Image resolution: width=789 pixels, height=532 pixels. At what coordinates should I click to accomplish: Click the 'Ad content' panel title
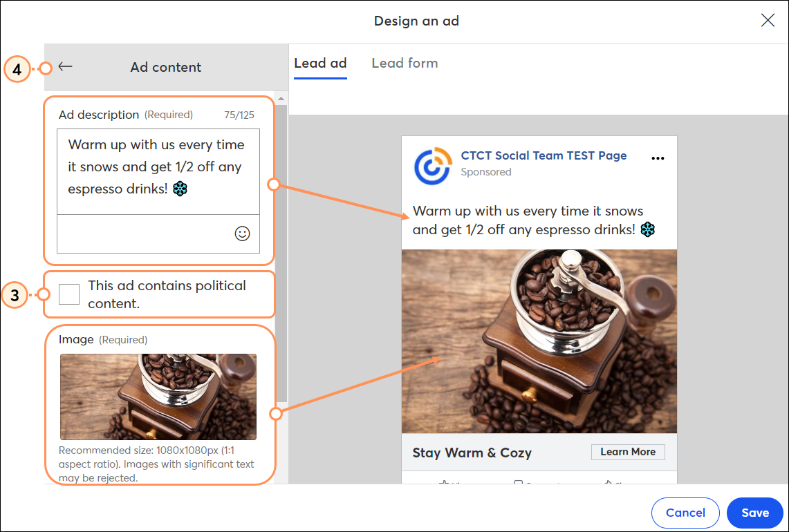tap(165, 67)
